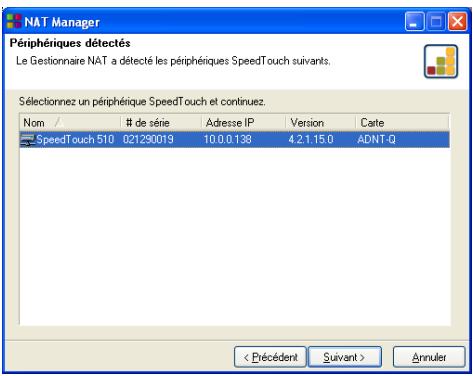The height and width of the screenshot is (376, 473).
Task: Click IP address 10.0.0.138
Action: [x=228, y=139]
